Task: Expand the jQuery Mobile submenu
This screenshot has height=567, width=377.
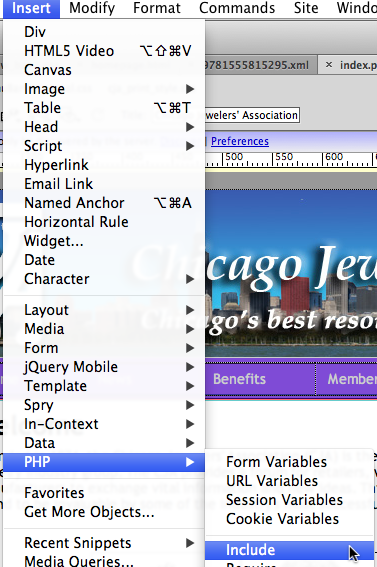Action: click(104, 367)
